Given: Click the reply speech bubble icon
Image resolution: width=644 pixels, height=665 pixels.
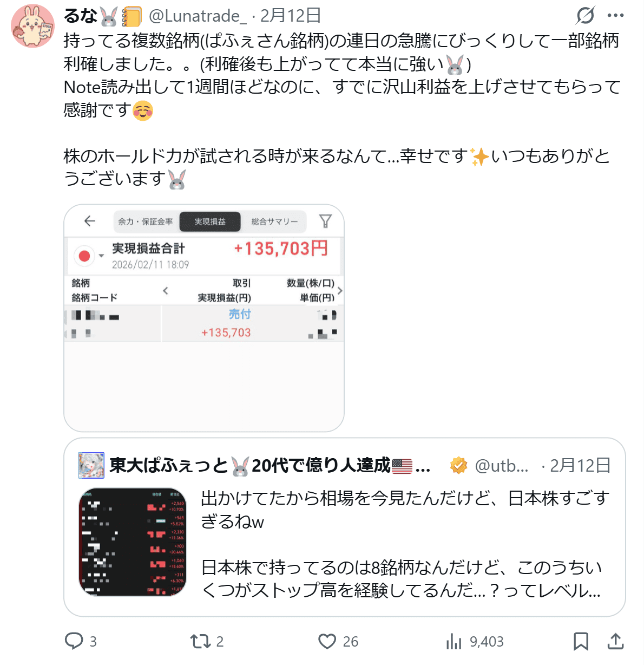Looking at the screenshot, I should 74,641.
